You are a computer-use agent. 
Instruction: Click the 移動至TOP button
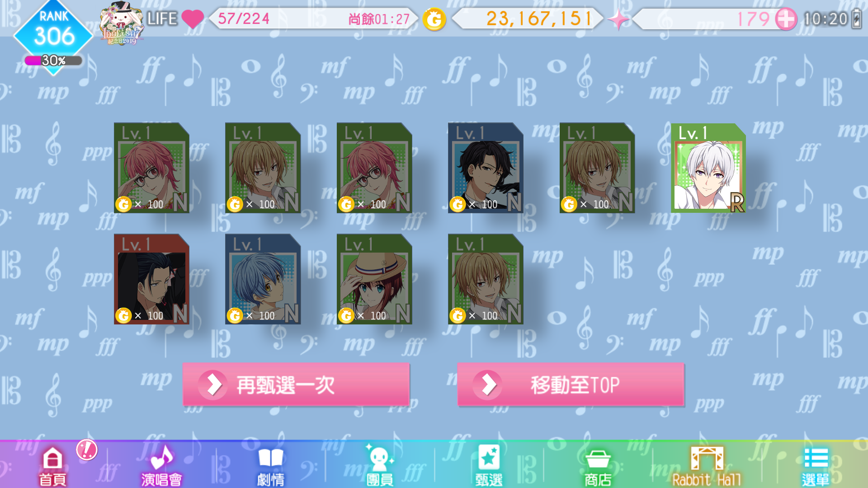[x=571, y=385]
